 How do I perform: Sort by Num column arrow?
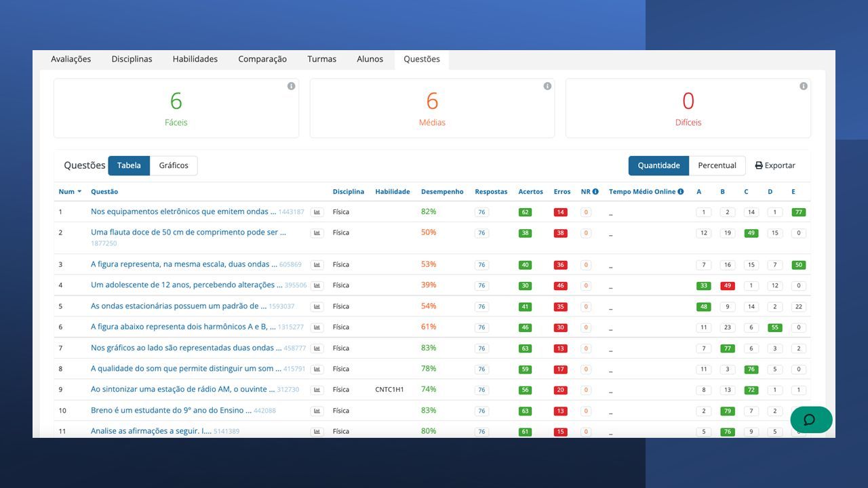79,192
